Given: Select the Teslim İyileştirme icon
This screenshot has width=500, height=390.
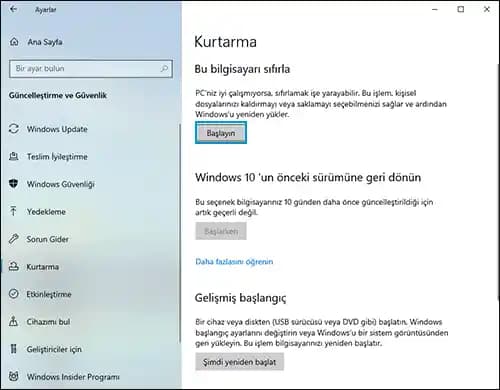Looking at the screenshot, I should click(14, 156).
